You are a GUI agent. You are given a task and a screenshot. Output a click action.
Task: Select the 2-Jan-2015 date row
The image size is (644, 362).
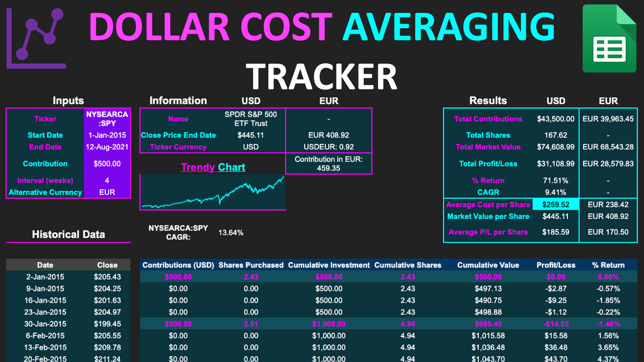[x=46, y=277]
